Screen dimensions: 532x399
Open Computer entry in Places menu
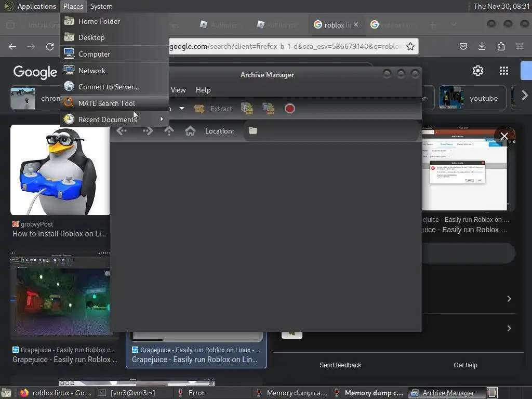pyautogui.click(x=114, y=54)
